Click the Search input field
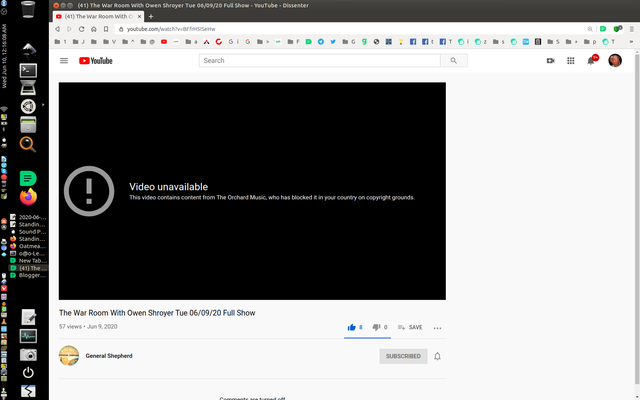This screenshot has height=400, width=640. 320,61
